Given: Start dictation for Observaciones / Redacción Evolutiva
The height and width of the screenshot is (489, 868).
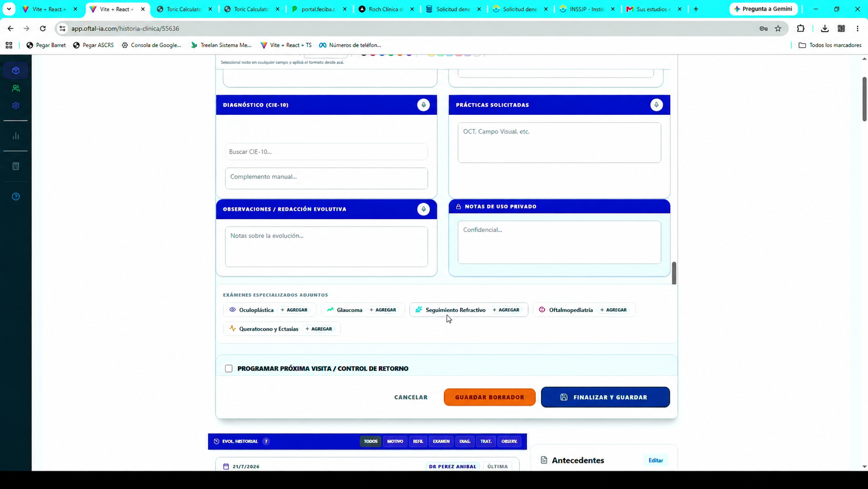Looking at the screenshot, I should coord(424,209).
